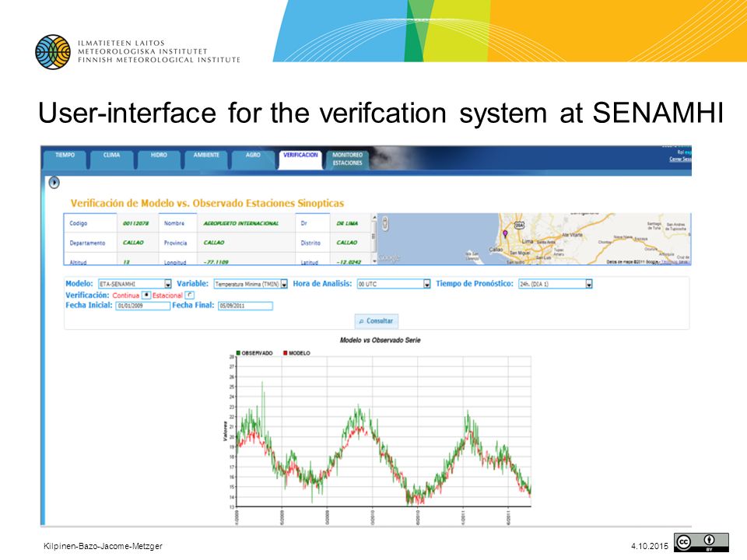Click the DR LIMA value
Viewport: 747px width, 560px height.
click(347, 223)
